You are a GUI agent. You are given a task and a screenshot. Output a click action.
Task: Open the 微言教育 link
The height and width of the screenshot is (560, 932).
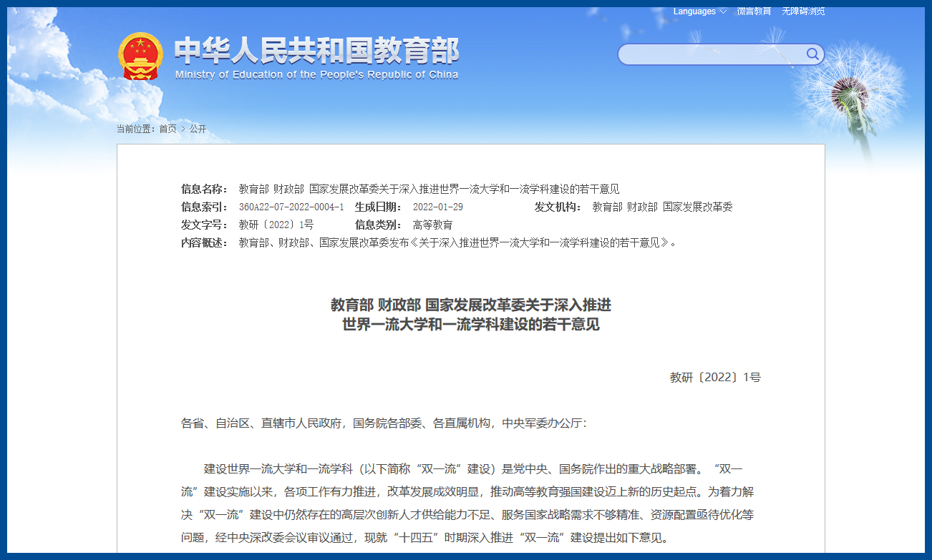tap(754, 11)
